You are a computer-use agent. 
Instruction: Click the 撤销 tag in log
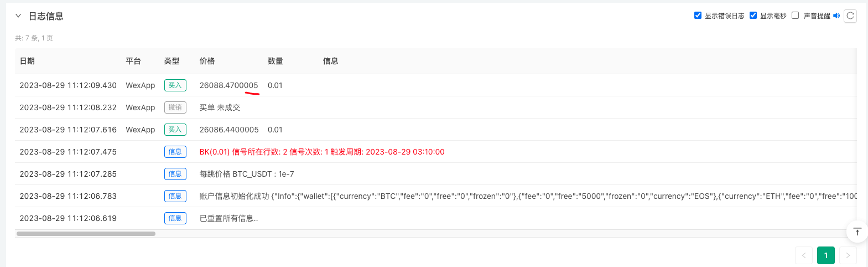[x=175, y=107]
